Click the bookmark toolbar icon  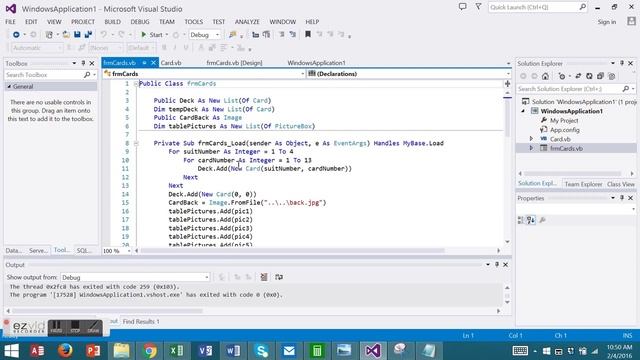tap(308, 35)
